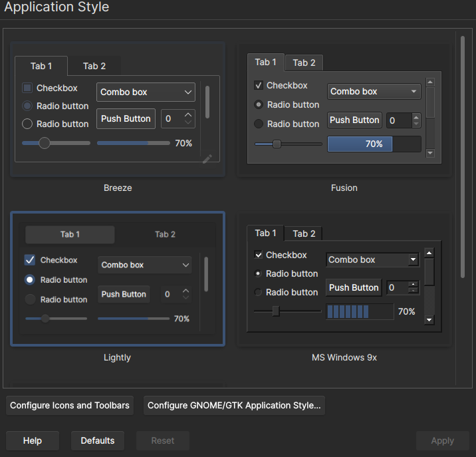Image resolution: width=476 pixels, height=457 pixels.
Task: Select first Radio button in Fusion preview
Action: point(259,104)
